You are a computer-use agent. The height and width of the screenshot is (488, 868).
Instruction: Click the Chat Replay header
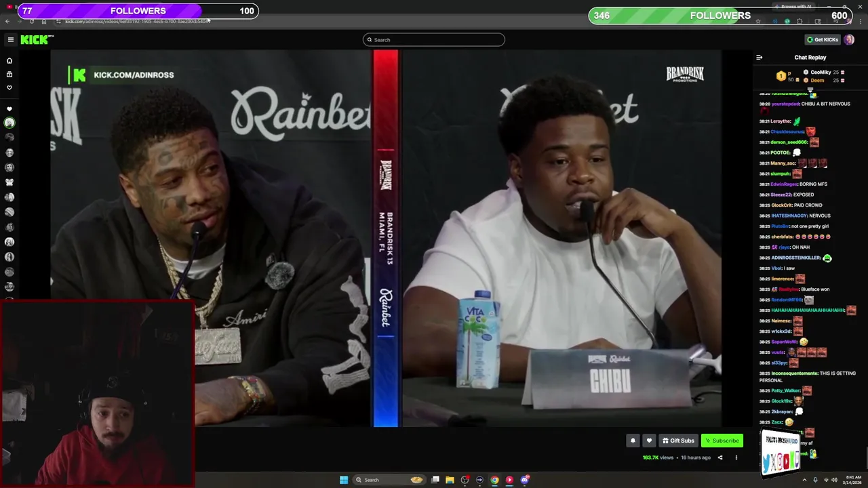(x=810, y=58)
